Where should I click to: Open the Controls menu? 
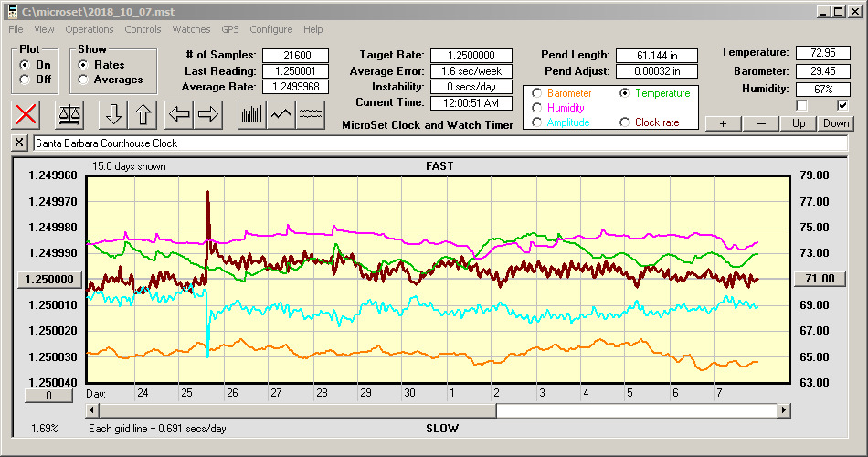[x=143, y=29]
